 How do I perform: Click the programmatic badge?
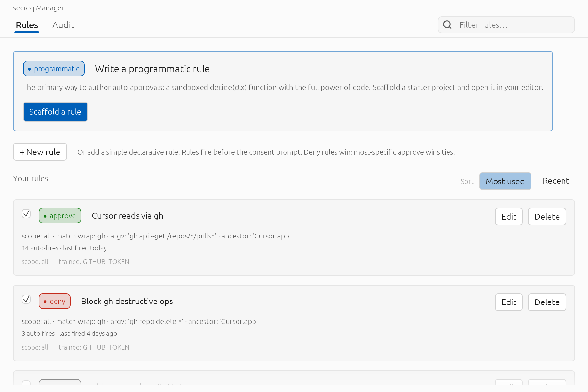54,69
